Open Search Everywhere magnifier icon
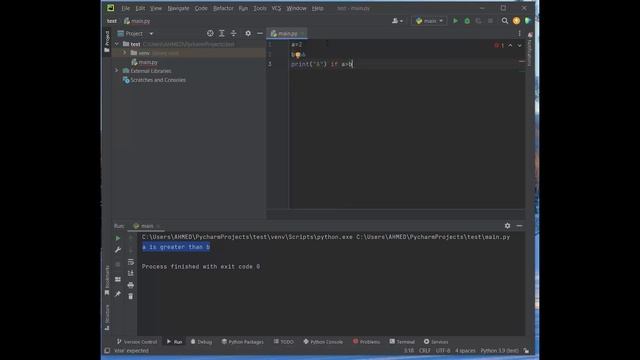This screenshot has width=640, height=360. pos(505,21)
